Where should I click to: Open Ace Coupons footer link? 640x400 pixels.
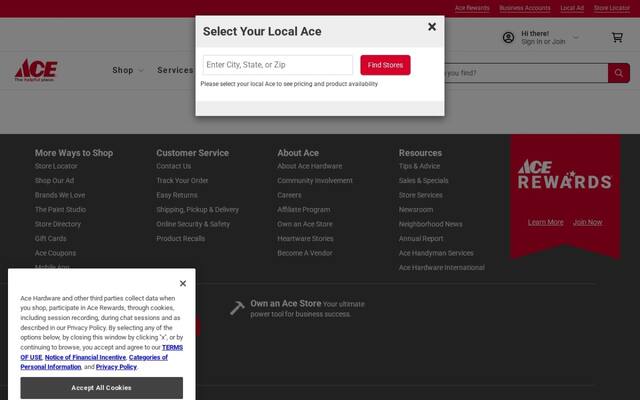[55, 253]
